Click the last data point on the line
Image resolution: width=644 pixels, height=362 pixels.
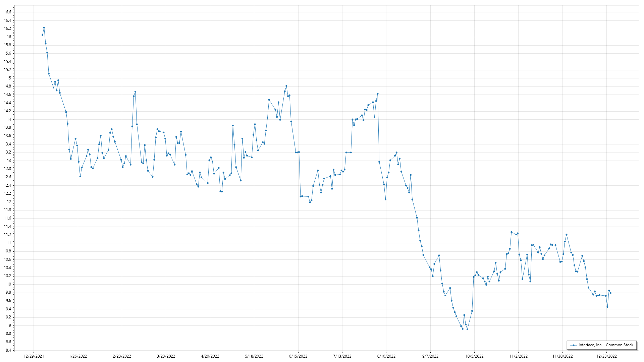coord(610,293)
